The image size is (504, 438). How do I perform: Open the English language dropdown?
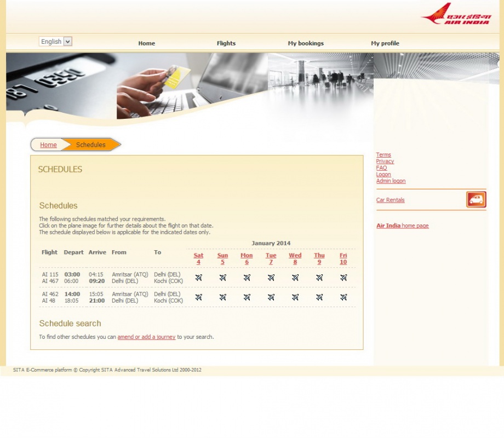(x=55, y=42)
